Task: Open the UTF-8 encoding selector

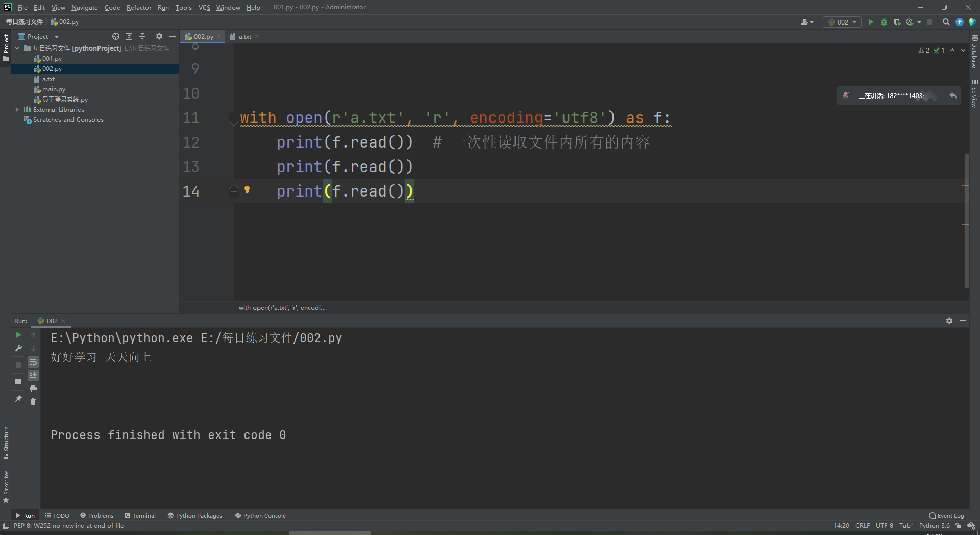Action: point(885,526)
